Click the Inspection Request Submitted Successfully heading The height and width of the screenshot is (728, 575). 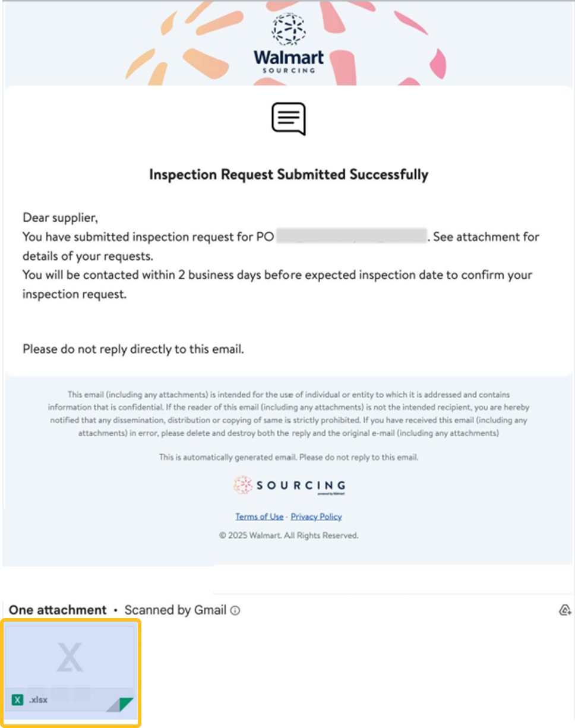[289, 175]
